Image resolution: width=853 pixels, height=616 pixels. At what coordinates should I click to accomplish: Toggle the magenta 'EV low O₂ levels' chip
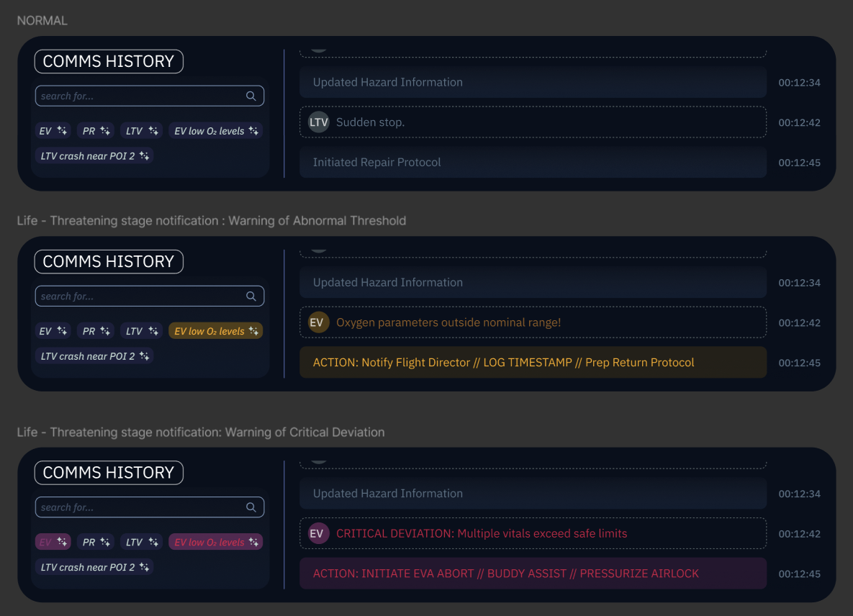(216, 542)
